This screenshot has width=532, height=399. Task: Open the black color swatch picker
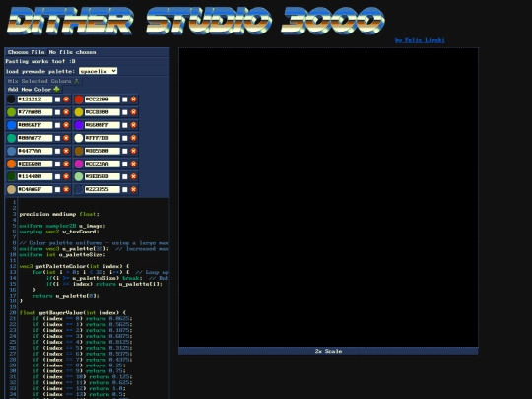coord(11,100)
